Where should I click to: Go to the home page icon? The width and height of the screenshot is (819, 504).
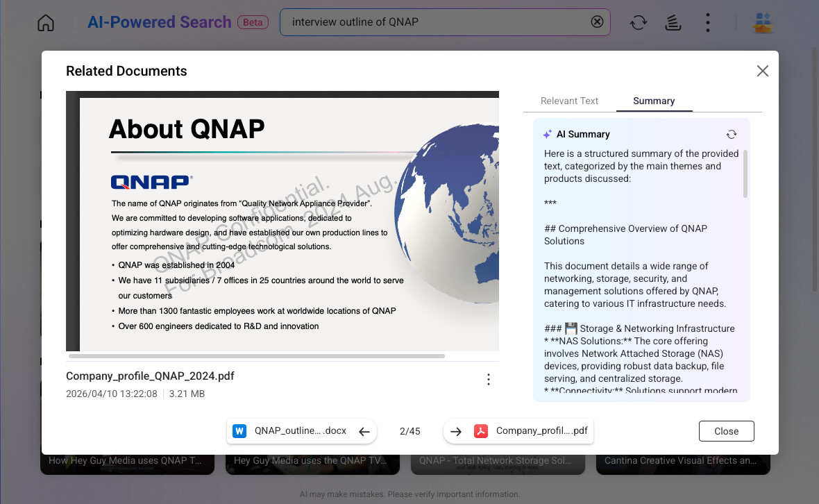[46, 22]
